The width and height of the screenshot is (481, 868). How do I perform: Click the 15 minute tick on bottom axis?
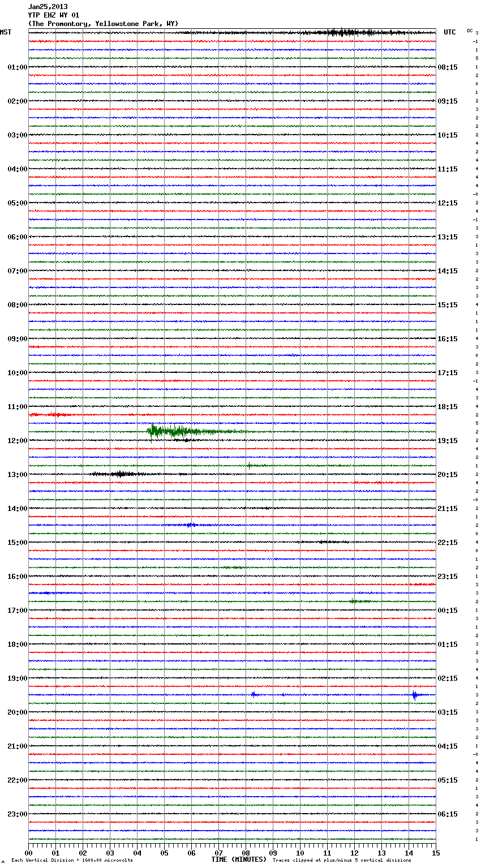pyautogui.click(x=436, y=853)
